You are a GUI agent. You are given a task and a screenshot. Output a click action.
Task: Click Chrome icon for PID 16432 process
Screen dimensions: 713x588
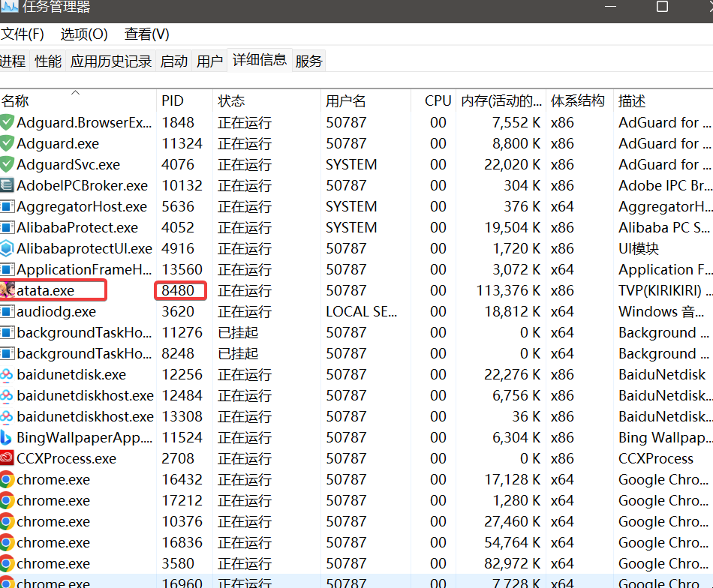[8, 479]
